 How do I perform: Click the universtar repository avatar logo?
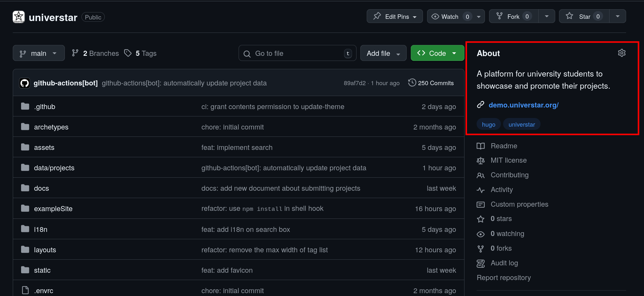(19, 17)
